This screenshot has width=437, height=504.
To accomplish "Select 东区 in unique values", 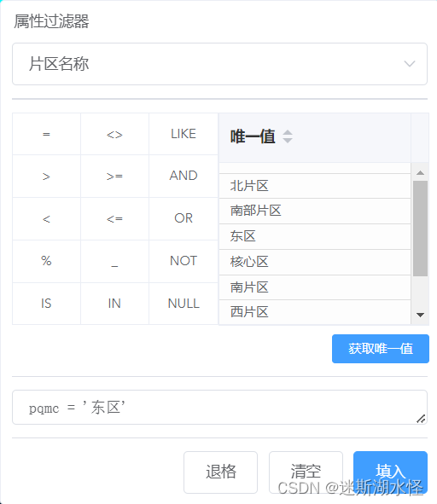I will coord(315,236).
